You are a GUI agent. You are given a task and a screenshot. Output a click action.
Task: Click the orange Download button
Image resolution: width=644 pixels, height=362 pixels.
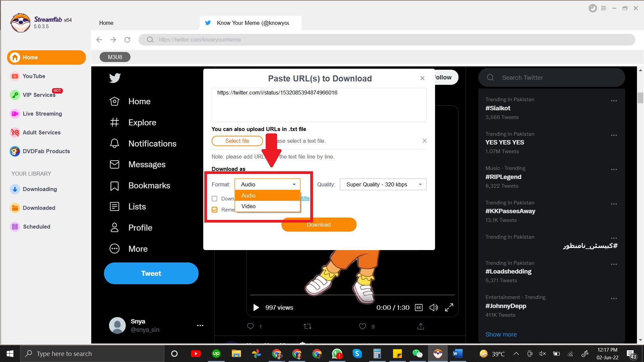tap(319, 225)
